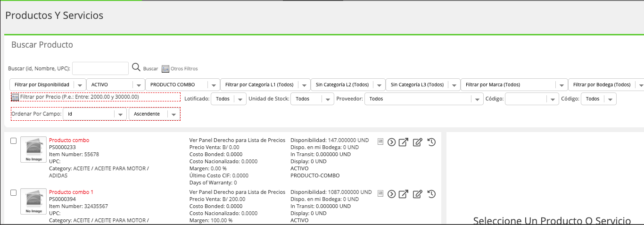Open Ordenar Por Campo id dropdown
The height and width of the screenshot is (225, 644).
click(x=95, y=114)
